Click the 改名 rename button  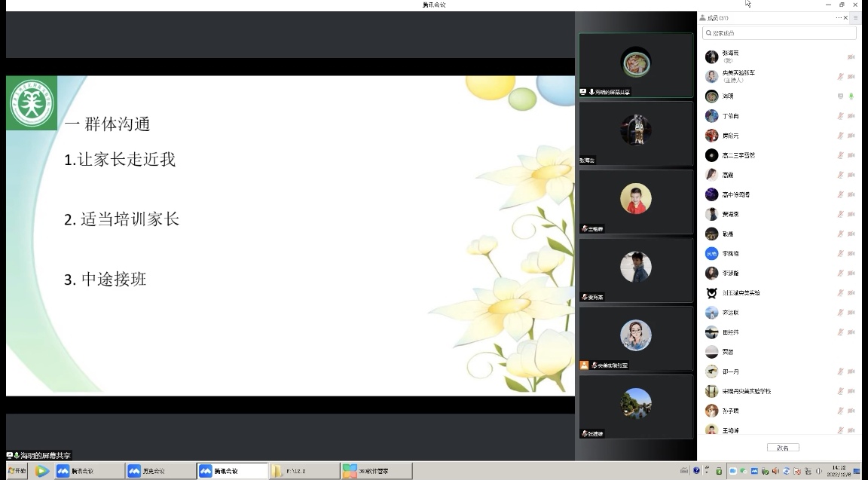coord(782,448)
